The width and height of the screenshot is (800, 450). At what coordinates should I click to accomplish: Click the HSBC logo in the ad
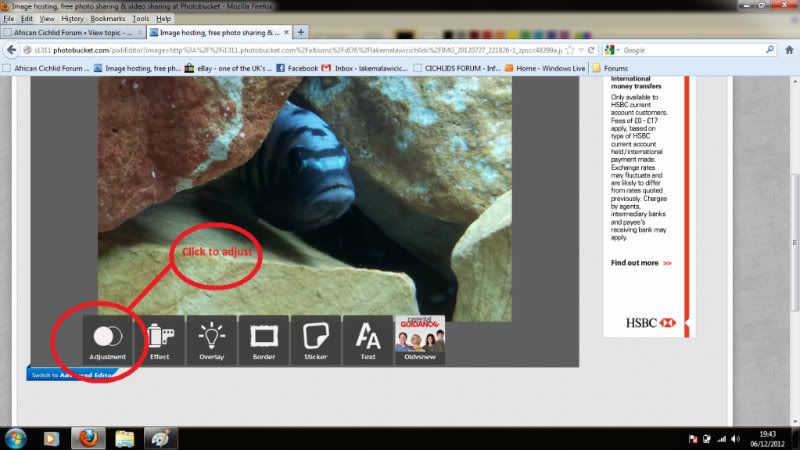pos(651,322)
